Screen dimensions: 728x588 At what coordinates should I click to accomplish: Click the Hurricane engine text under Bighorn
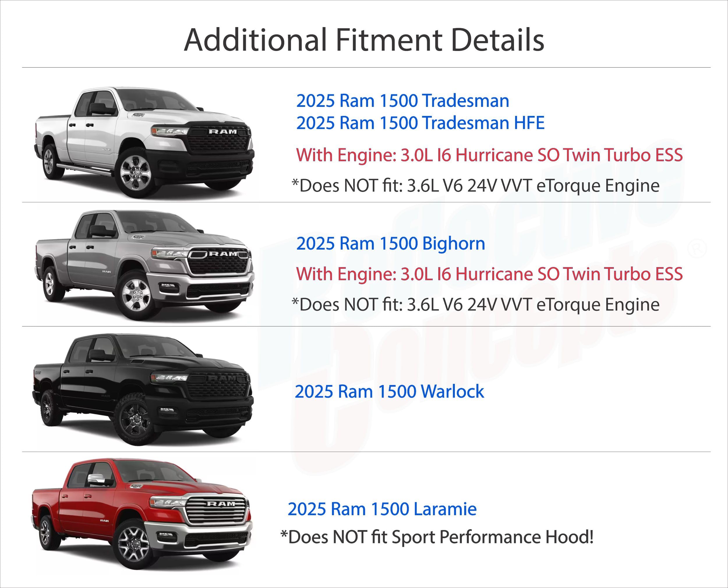pos(489,274)
